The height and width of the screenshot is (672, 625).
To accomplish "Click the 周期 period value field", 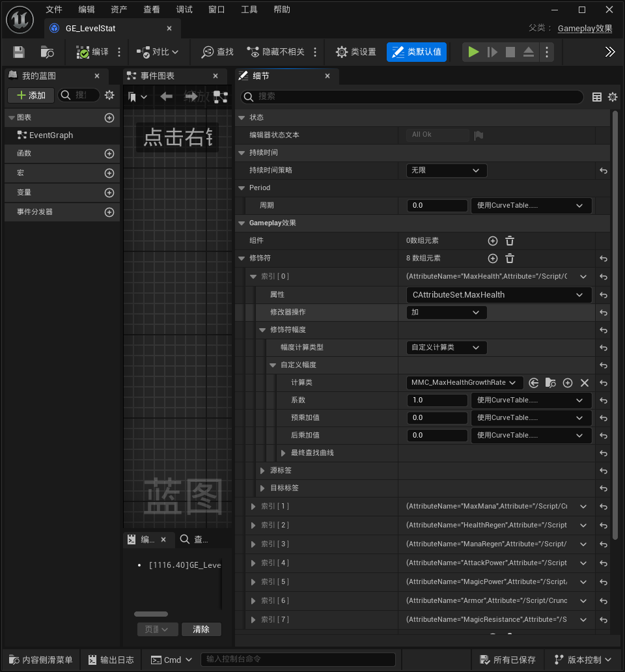I will pyautogui.click(x=437, y=205).
